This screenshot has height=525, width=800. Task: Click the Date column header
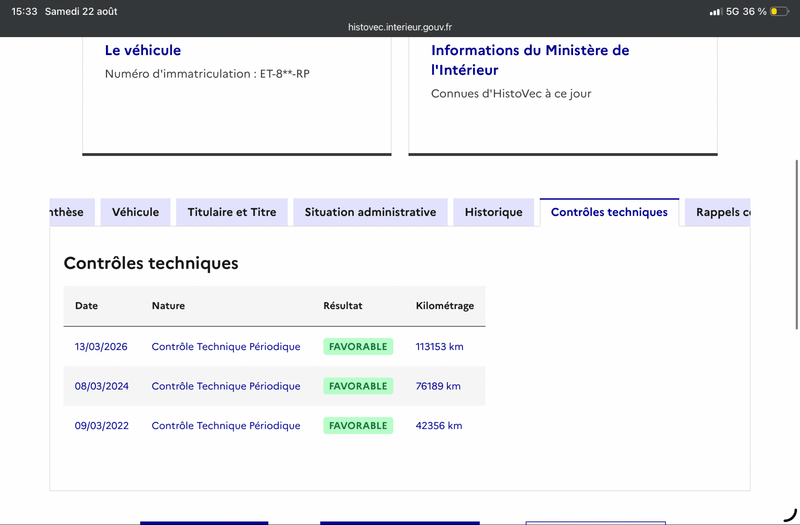tap(86, 306)
